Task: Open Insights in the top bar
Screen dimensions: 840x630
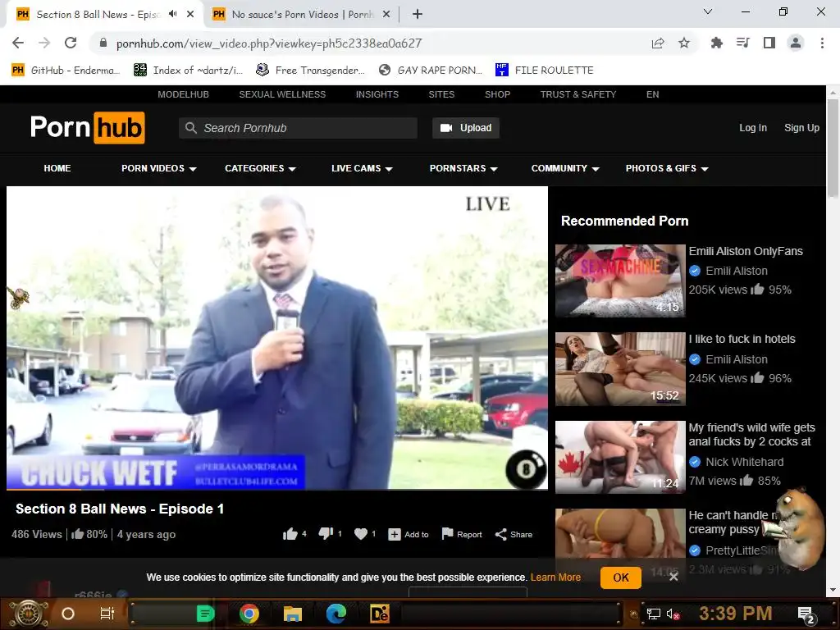Action: 377,94
